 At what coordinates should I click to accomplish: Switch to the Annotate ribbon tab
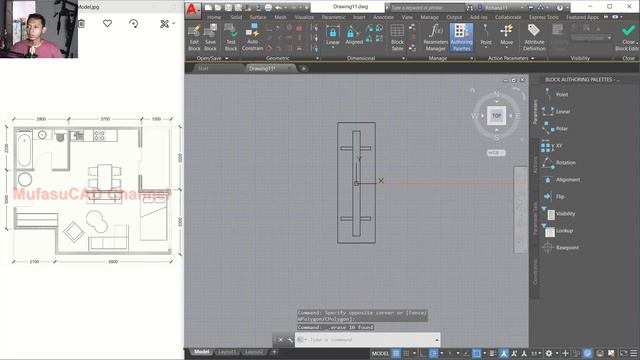(383, 17)
